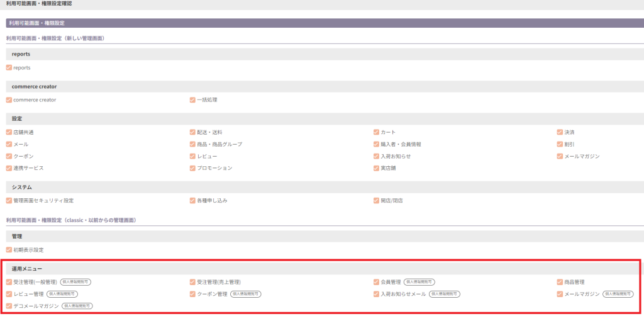Toggle the 受注管理(売上管理) checkbox
Viewport: 644px width, 316px height.
[192, 282]
